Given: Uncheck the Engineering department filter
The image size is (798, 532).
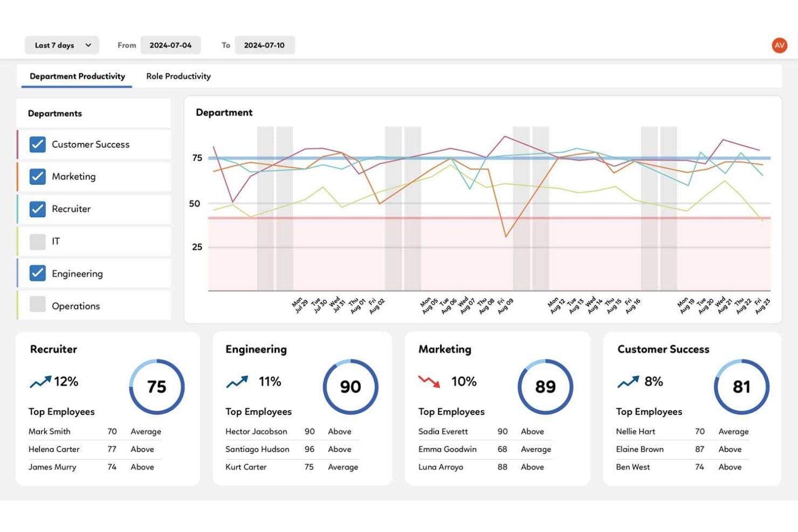Looking at the screenshot, I should (x=37, y=273).
